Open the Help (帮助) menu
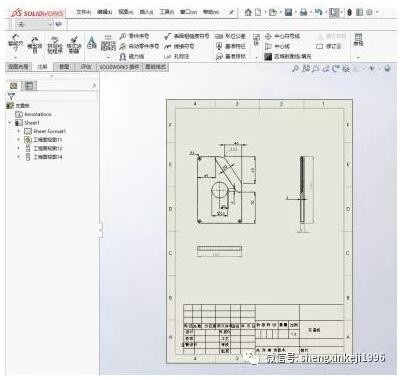401x380 pixels. (x=211, y=12)
